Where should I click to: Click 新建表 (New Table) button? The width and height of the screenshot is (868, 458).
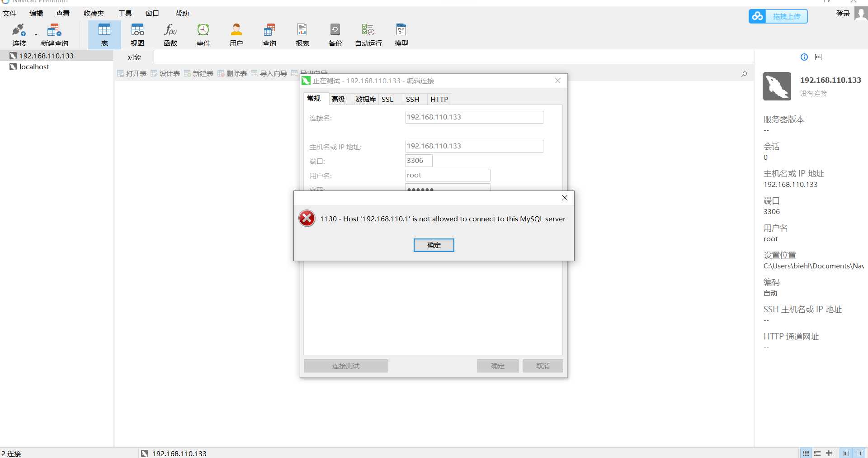[x=198, y=74]
